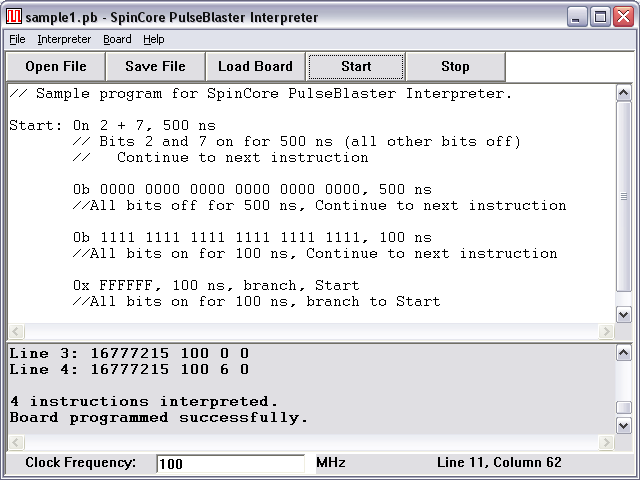This screenshot has width=640, height=480.
Task: Click the Save File button
Action: (156, 67)
